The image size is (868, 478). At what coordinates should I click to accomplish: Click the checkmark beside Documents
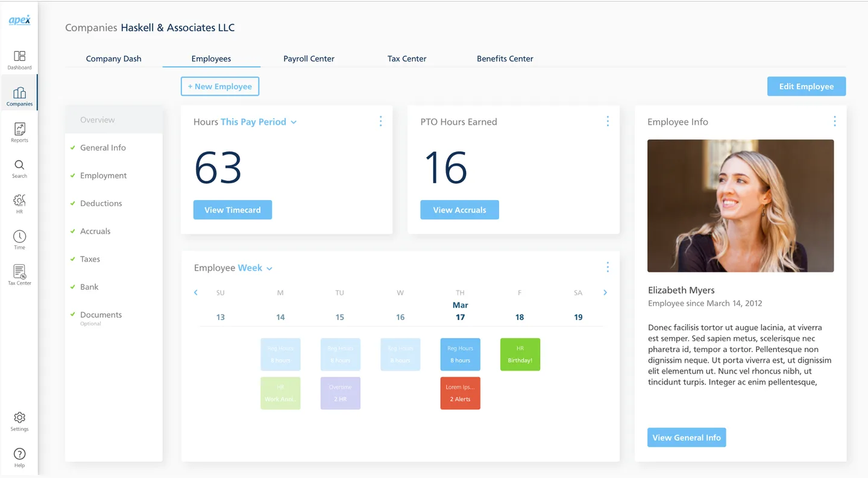[x=72, y=314]
